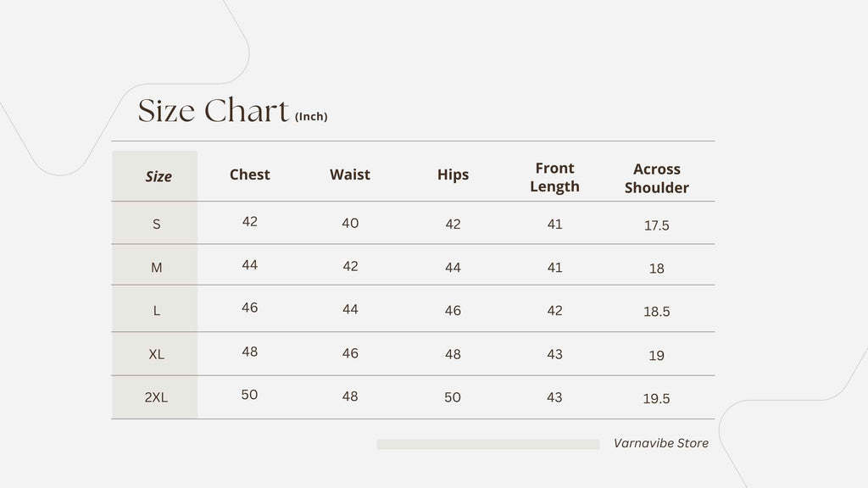Click the Across Shoulder column header
Viewport: 868px width, 488px height.
657,178
